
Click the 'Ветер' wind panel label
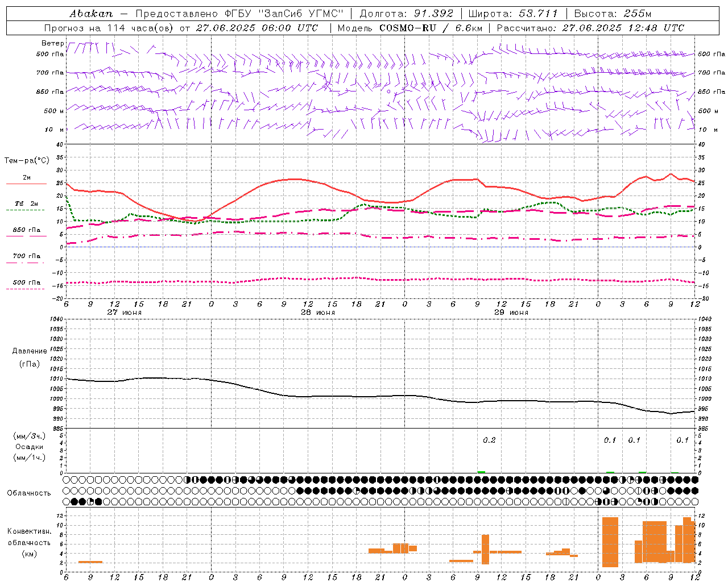click(x=52, y=43)
